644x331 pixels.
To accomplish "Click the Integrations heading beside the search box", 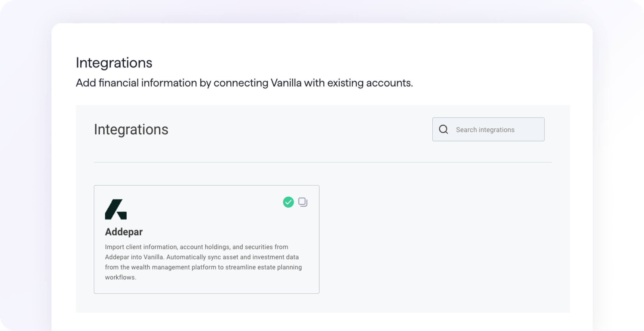I will coord(131,129).
